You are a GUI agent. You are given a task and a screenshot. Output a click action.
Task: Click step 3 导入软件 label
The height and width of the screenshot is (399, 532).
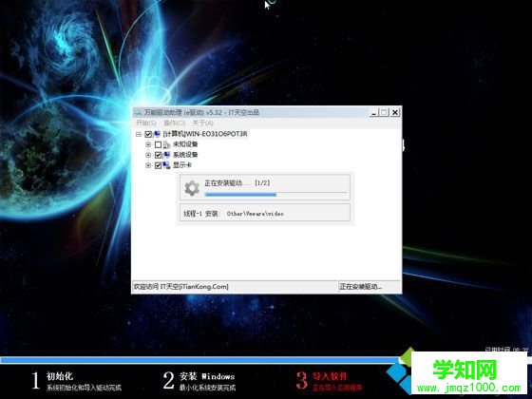[x=330, y=376]
